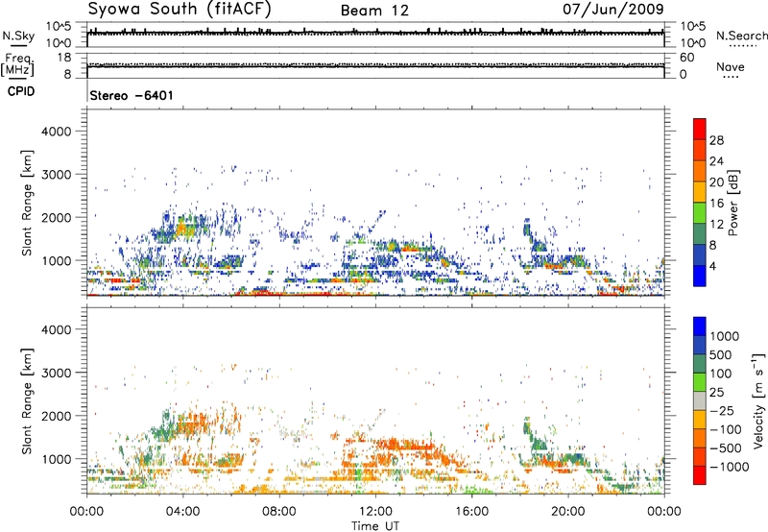Click the '18' frequency axis tick

[64, 58]
